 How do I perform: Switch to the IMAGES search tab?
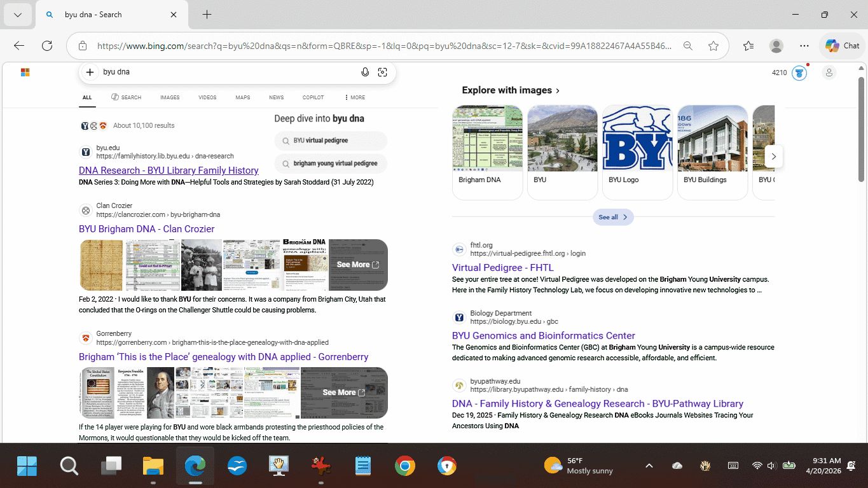coord(170,97)
